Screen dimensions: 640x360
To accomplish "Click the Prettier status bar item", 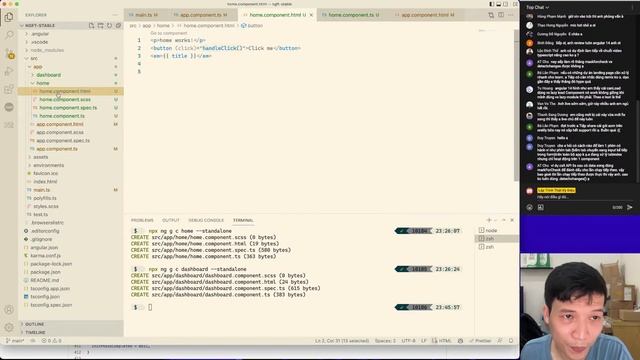I will coord(480,340).
